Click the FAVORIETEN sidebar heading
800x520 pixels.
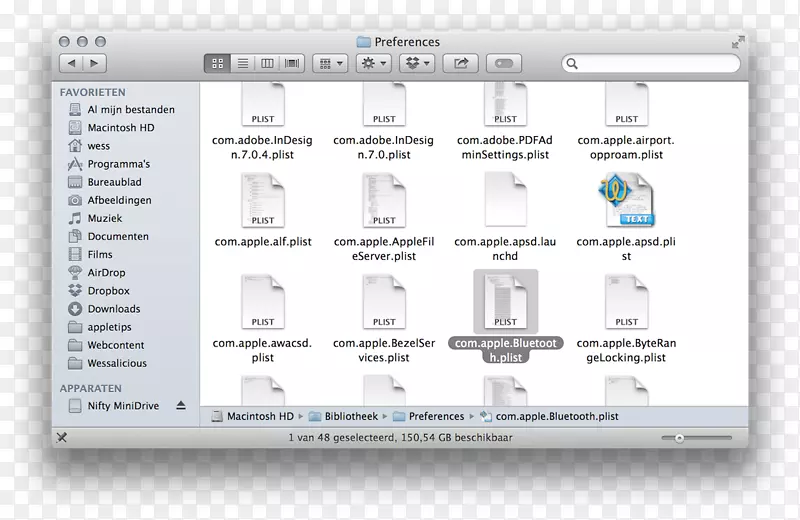tap(92, 92)
